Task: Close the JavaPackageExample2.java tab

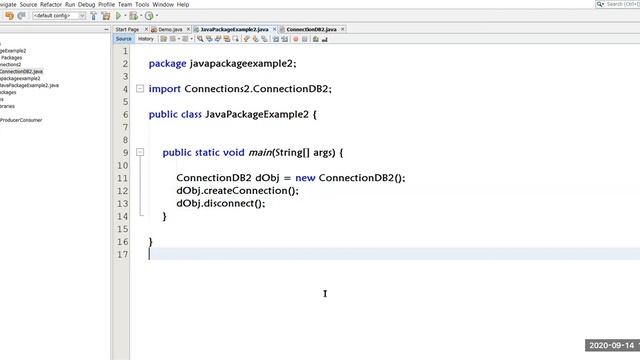Action: [274, 29]
